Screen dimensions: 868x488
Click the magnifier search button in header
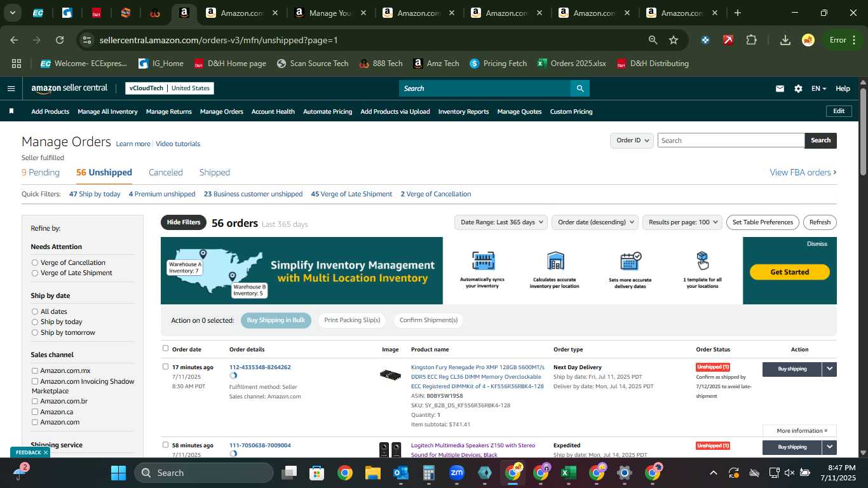coord(580,88)
